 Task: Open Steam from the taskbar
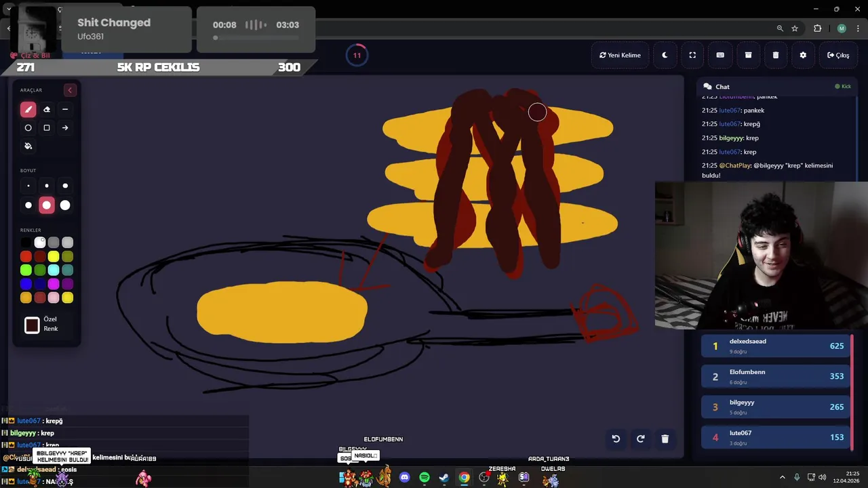pos(444,478)
